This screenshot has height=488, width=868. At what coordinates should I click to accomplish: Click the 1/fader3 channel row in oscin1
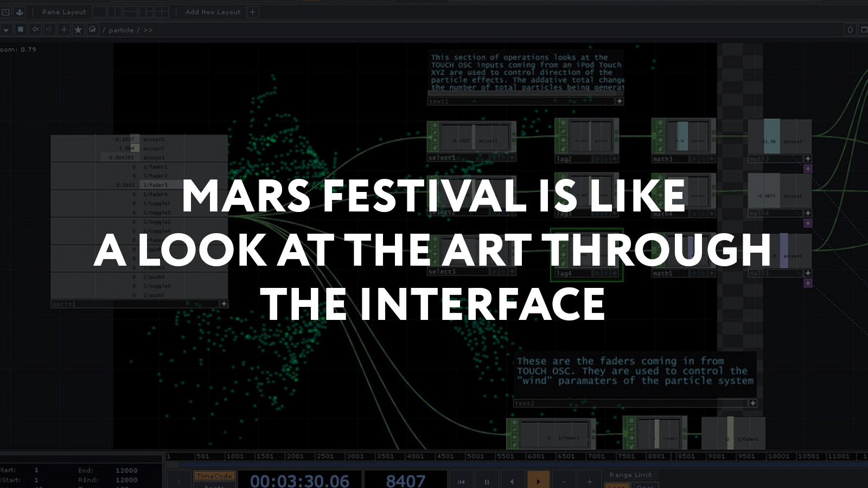pos(139,185)
